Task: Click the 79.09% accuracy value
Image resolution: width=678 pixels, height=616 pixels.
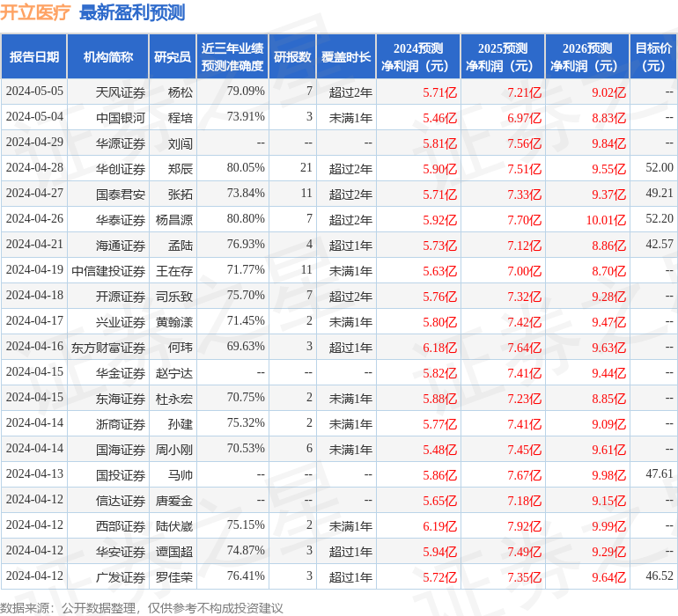Action: 246,92
